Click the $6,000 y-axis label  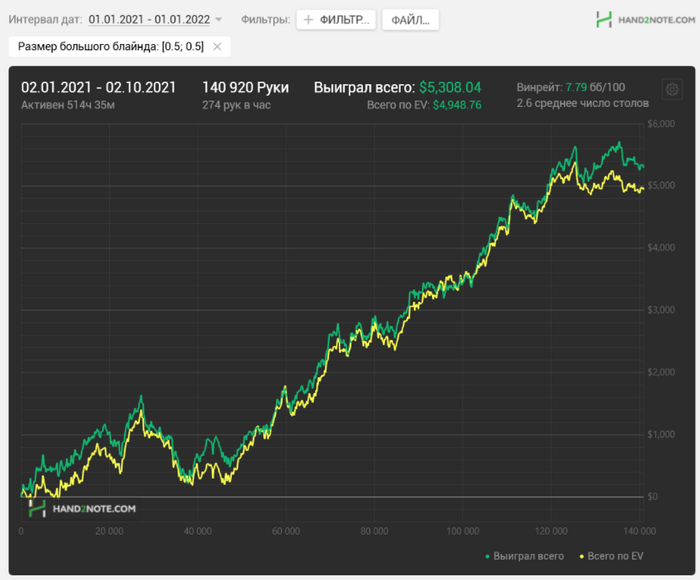tap(661, 124)
